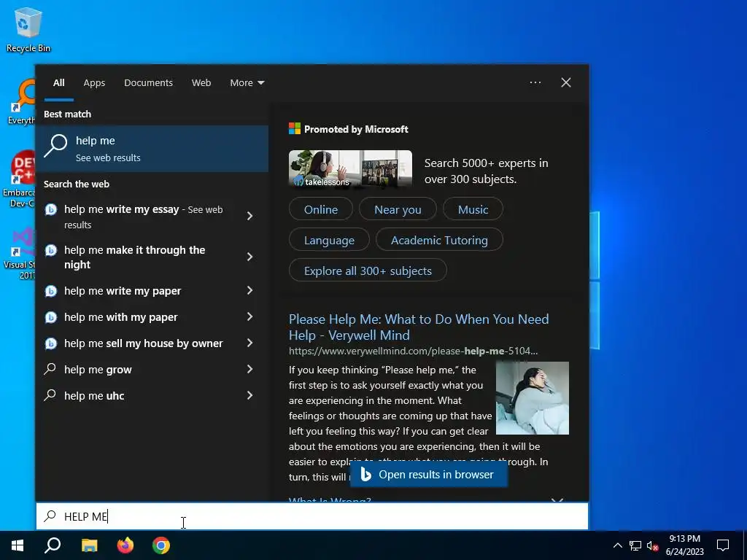
Task: Launch Google Chrome from the taskbar
Action: pyautogui.click(x=161, y=545)
